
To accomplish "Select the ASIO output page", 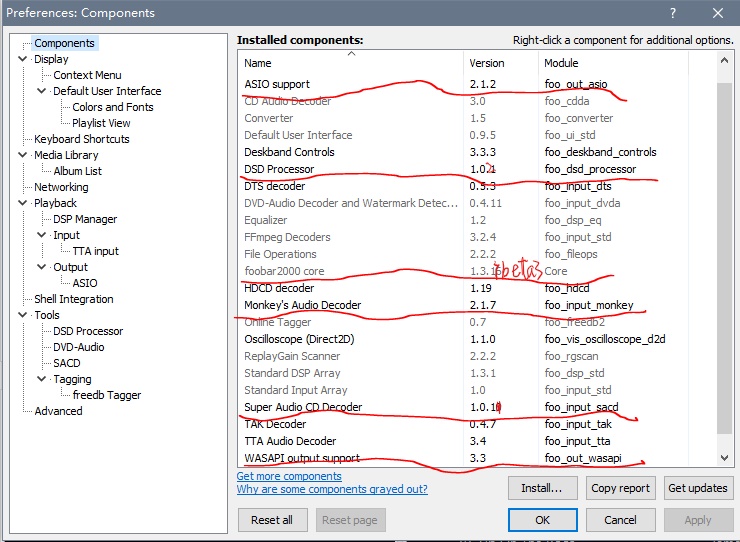I will [85, 283].
